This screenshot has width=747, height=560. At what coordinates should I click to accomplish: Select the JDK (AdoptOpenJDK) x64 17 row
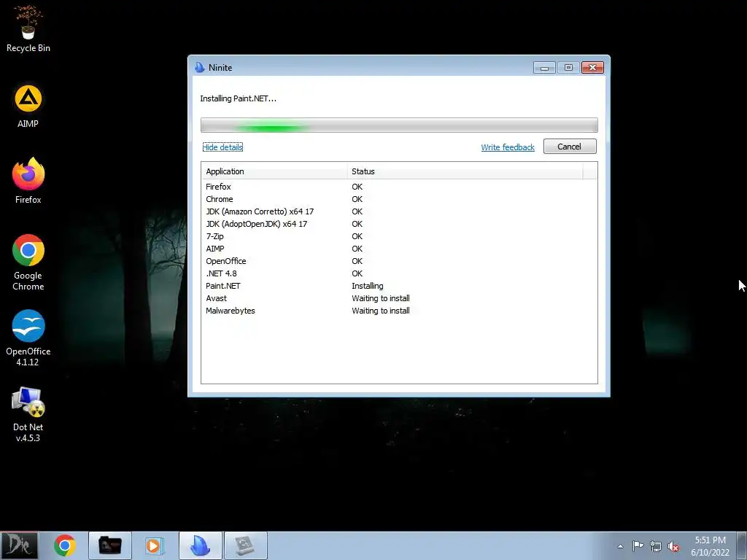coord(399,224)
